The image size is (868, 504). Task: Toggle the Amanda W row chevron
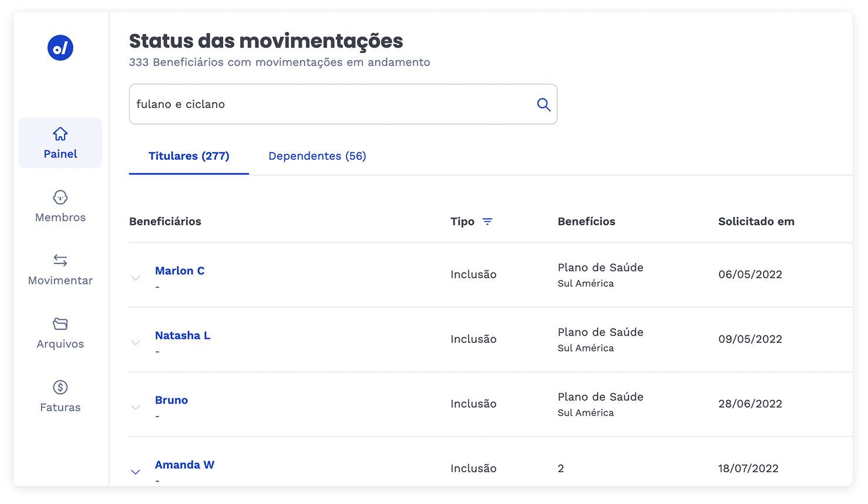[136, 472]
